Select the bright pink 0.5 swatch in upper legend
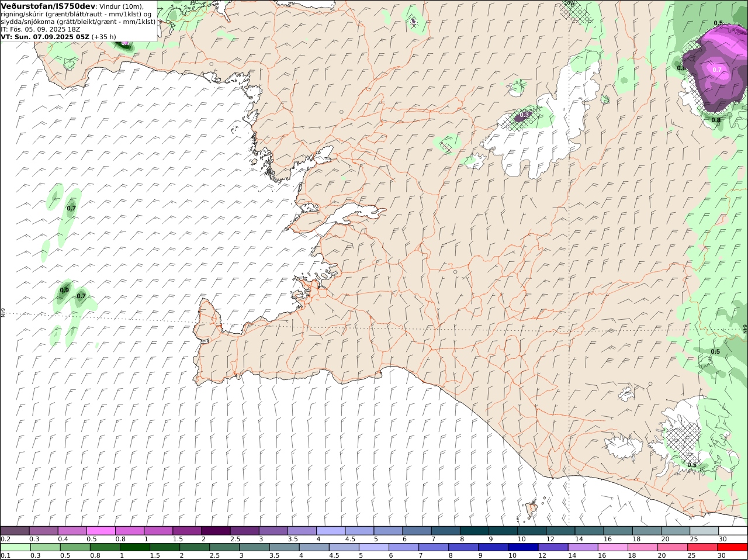 [101, 531]
